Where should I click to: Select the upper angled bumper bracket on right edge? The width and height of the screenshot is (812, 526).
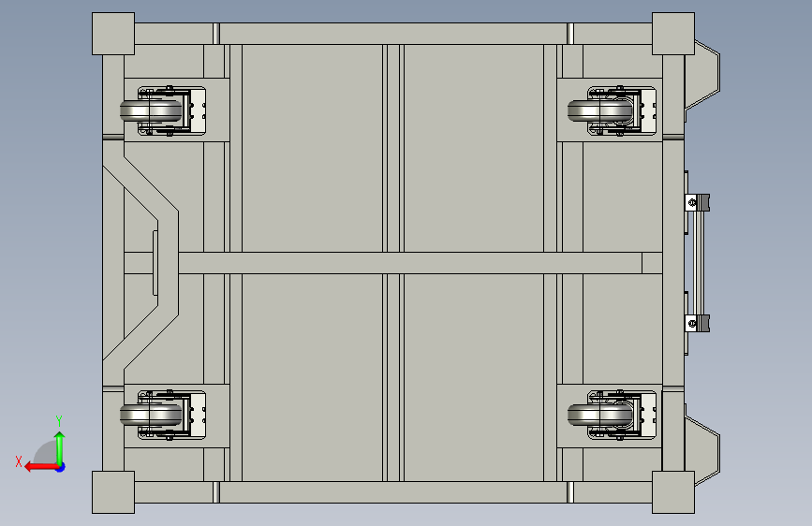[x=702, y=75]
